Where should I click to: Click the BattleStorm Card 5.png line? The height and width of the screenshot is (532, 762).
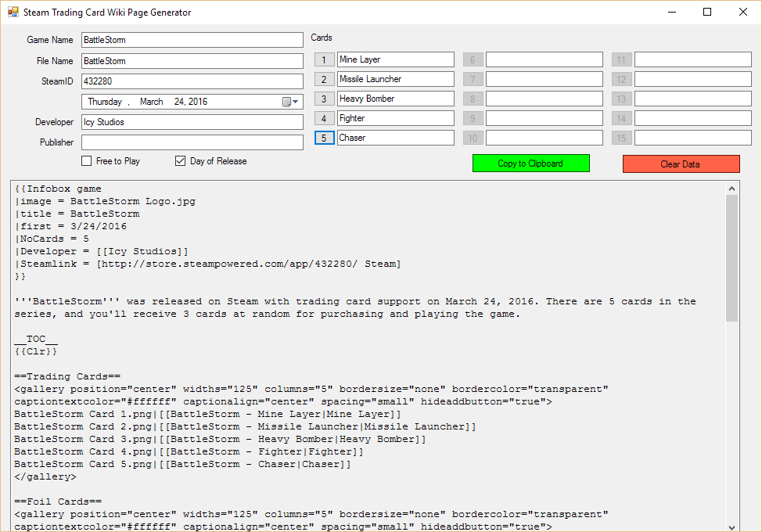tap(183, 464)
